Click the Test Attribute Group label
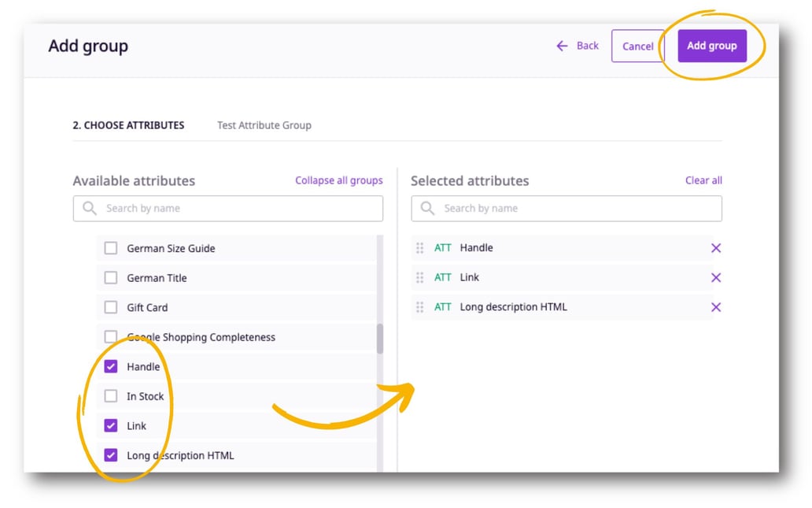This screenshot has width=812, height=508. [x=264, y=124]
